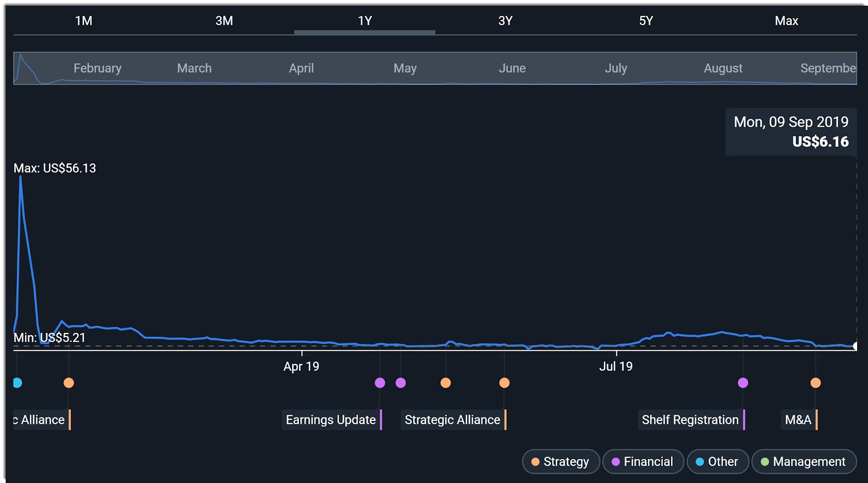Select the orange dot above M&A label
The width and height of the screenshot is (868, 483).
coord(815,383)
